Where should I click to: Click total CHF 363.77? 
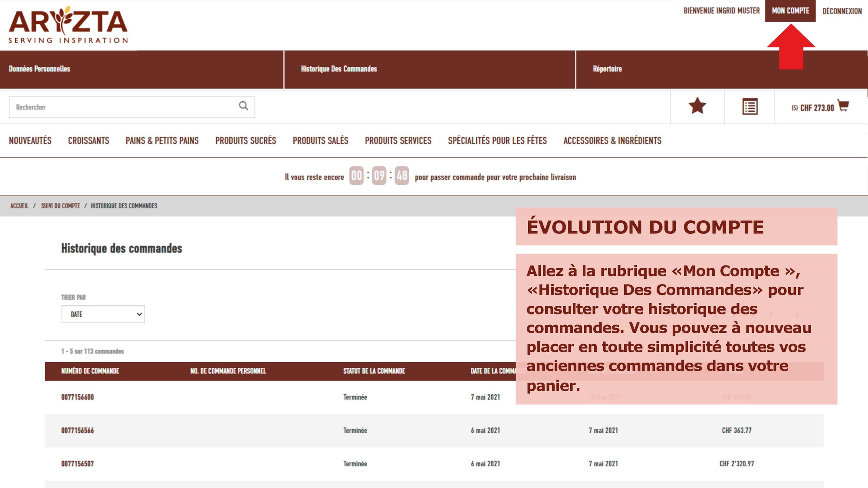coord(736,430)
